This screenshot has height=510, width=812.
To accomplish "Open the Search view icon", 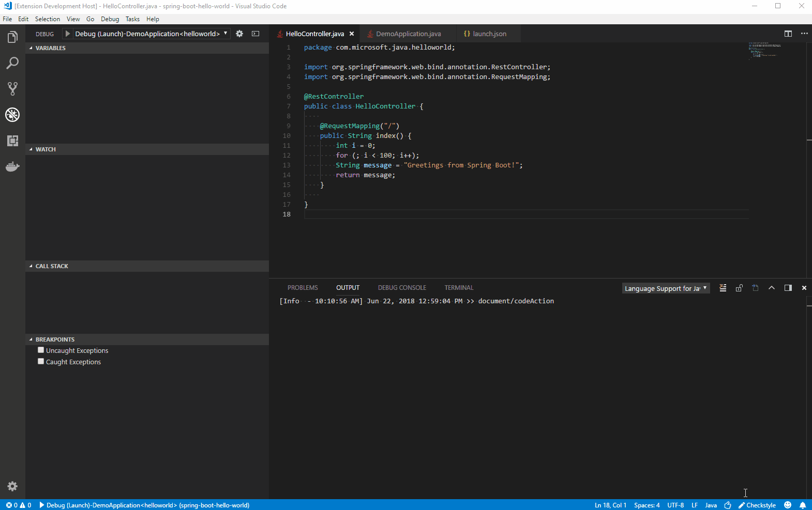I will click(12, 63).
